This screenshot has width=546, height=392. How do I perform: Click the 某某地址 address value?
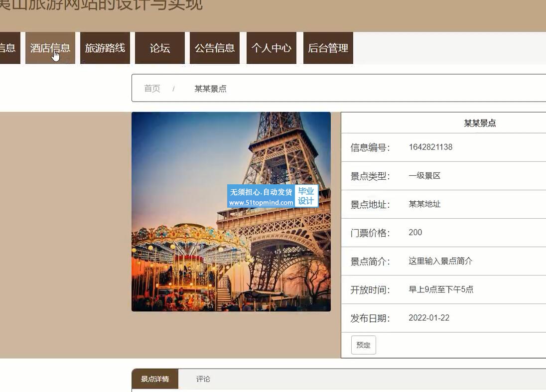[x=424, y=204]
